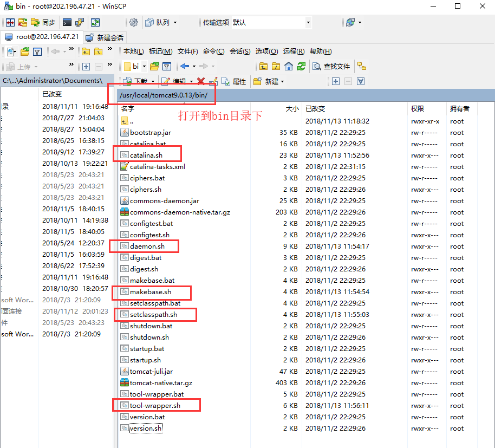Expand 编辑 edit dropdown arrow
495x448 pixels.
(191, 81)
